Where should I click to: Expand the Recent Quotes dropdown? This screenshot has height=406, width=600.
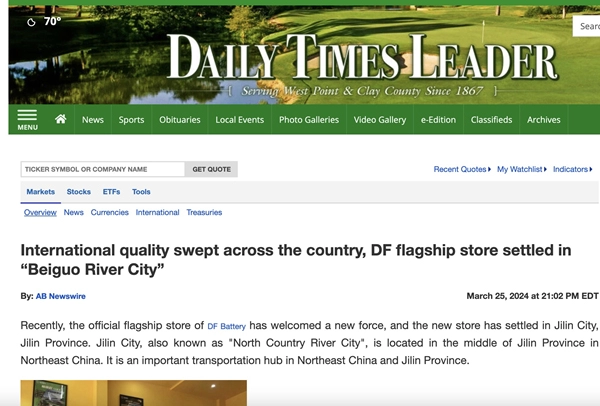[462, 170]
